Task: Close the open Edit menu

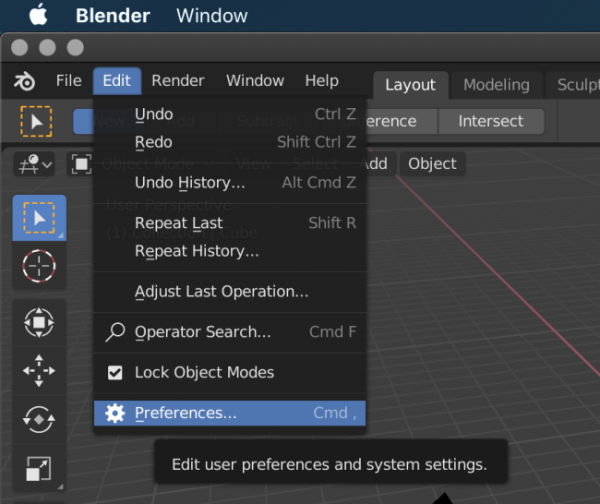Action: tap(117, 81)
